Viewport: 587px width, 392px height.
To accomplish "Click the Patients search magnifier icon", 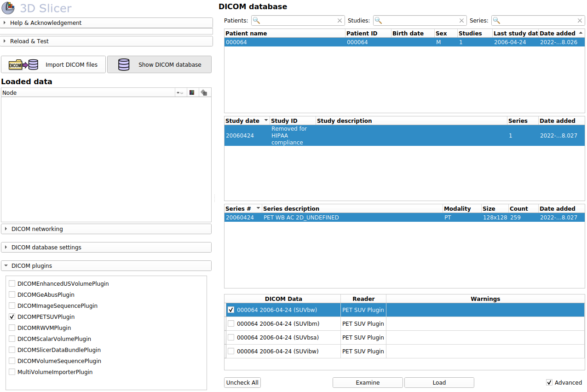I will (257, 21).
